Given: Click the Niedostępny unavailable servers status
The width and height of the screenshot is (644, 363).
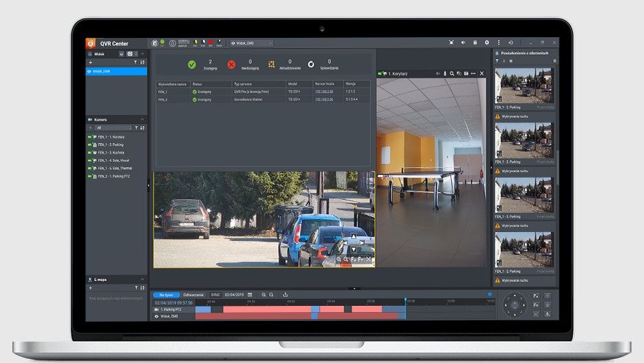Looking at the screenshot, I should coord(244,65).
